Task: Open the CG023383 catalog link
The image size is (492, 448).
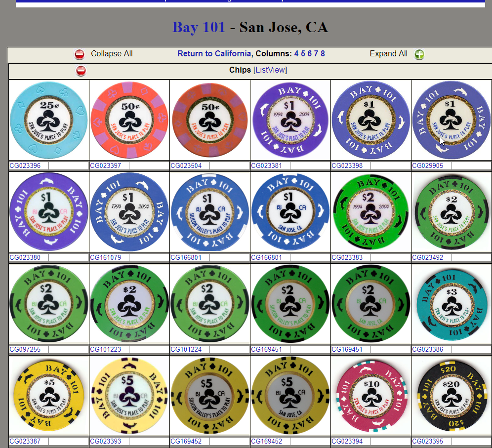Action: click(347, 257)
